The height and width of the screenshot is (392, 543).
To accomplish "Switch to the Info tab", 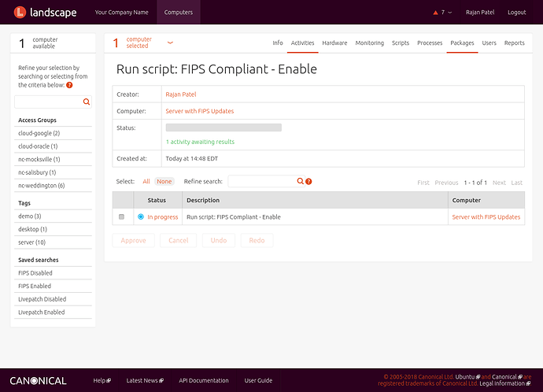I will [278, 43].
